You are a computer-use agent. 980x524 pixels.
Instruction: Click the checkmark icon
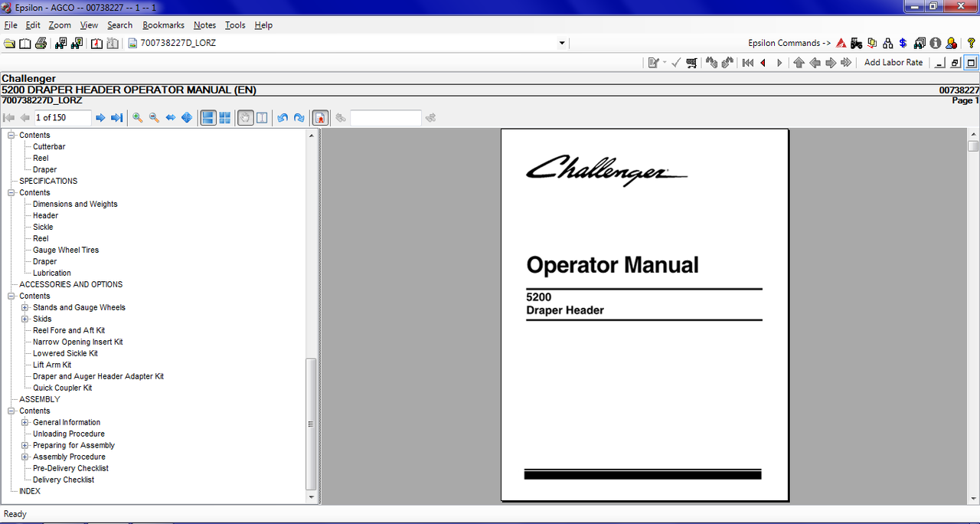pyautogui.click(x=676, y=63)
